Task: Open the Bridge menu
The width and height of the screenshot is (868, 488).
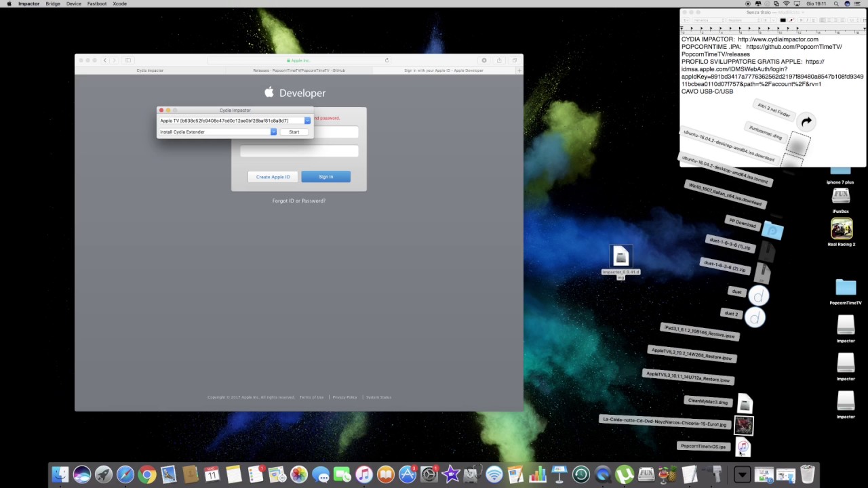Action: (x=53, y=3)
